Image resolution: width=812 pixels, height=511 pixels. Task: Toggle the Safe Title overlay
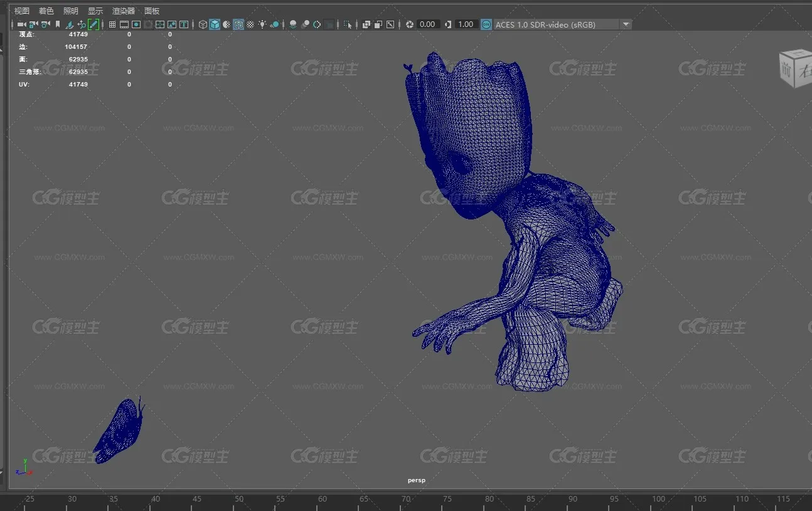[184, 24]
